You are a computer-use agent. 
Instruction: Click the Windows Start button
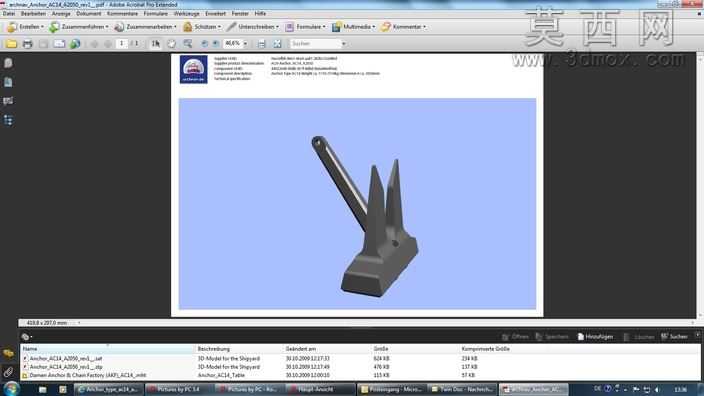(11, 389)
